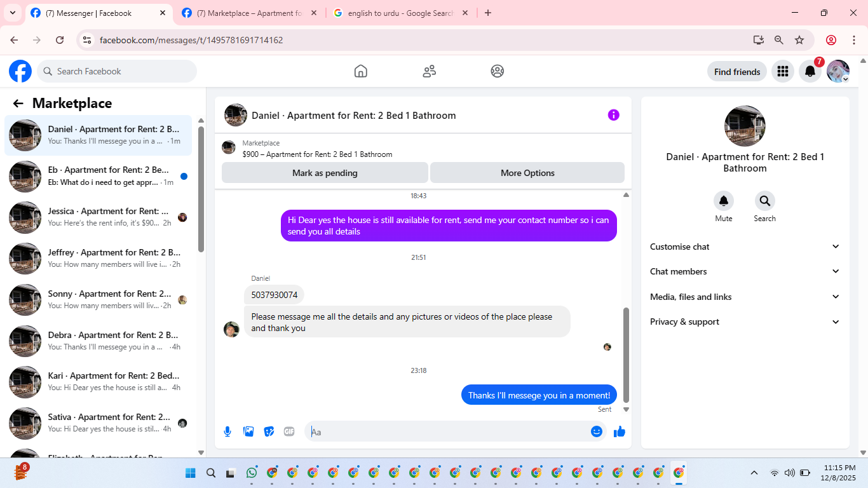The width and height of the screenshot is (868, 488).
Task: Click the install app icon in address bar
Action: (x=759, y=39)
